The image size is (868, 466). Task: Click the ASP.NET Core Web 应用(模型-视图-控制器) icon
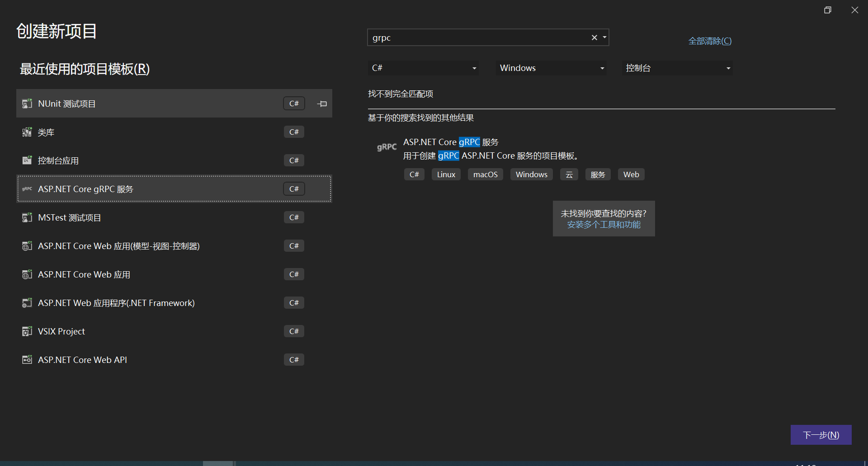(27, 246)
